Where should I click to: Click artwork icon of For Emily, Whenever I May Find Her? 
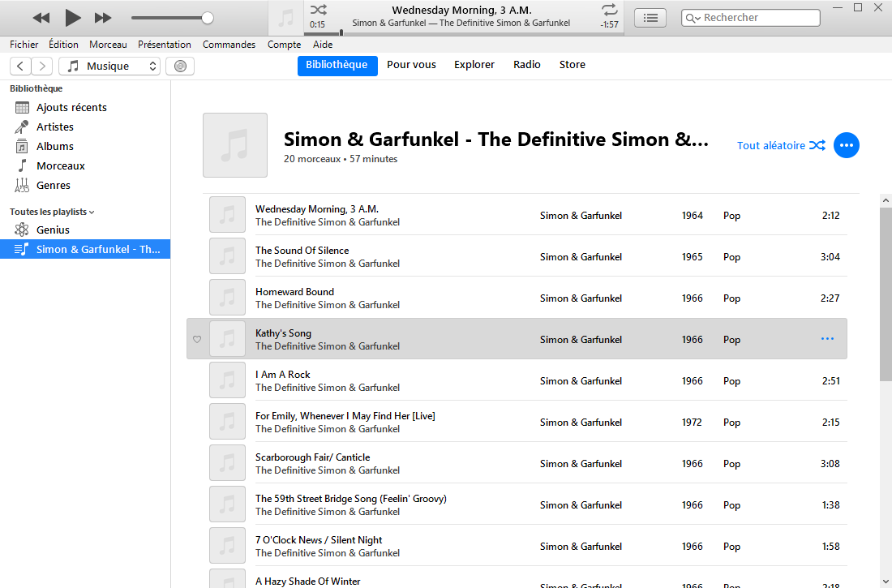[228, 421]
